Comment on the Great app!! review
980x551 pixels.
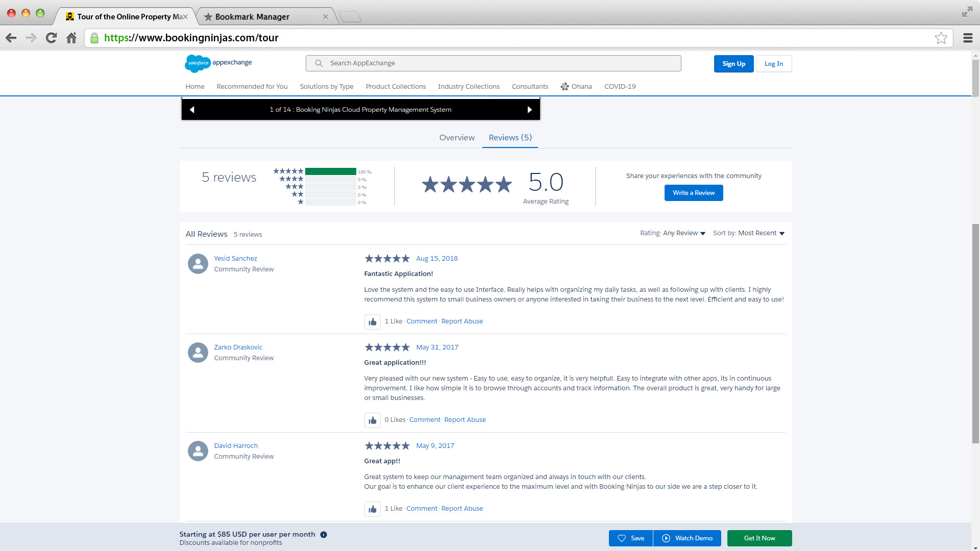pos(422,509)
